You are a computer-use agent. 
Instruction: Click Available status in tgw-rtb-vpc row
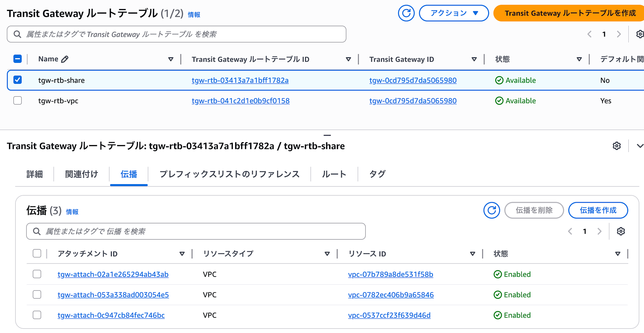coord(515,101)
